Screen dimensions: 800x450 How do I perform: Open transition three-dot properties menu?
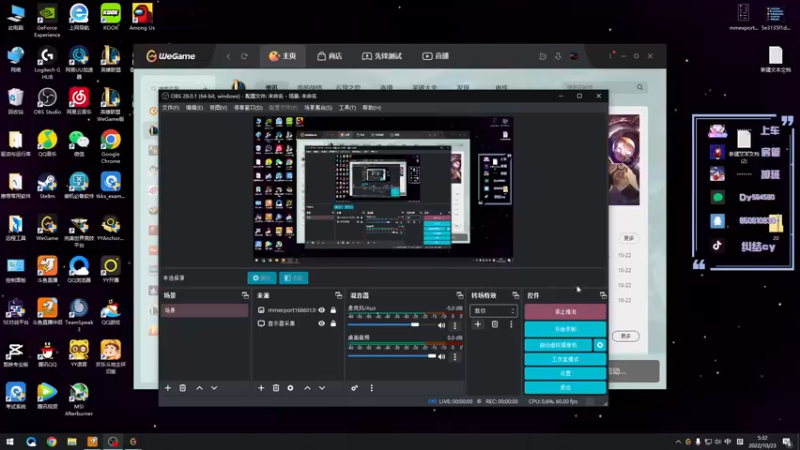pos(511,324)
